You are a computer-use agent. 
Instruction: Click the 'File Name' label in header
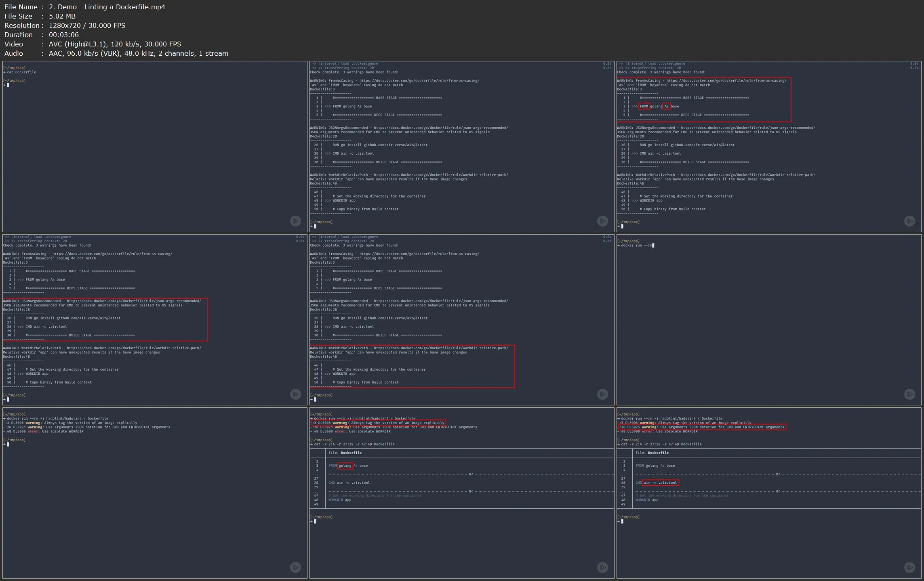21,7
